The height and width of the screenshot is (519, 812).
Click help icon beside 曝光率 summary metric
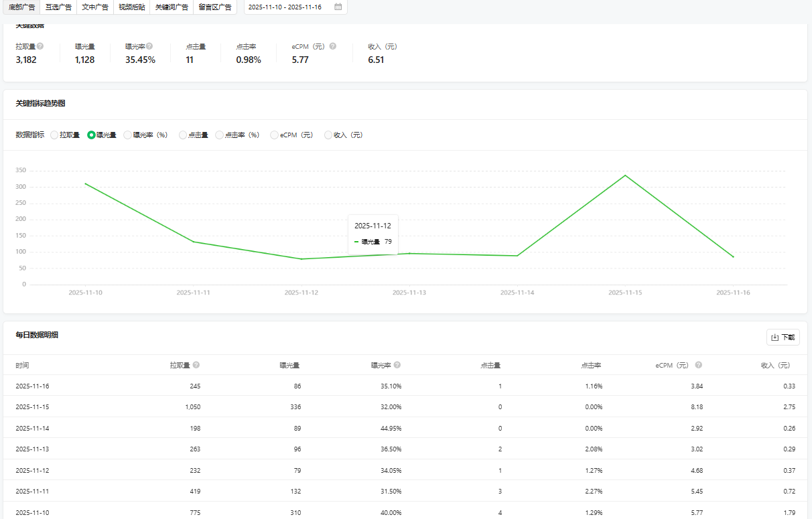click(x=149, y=47)
